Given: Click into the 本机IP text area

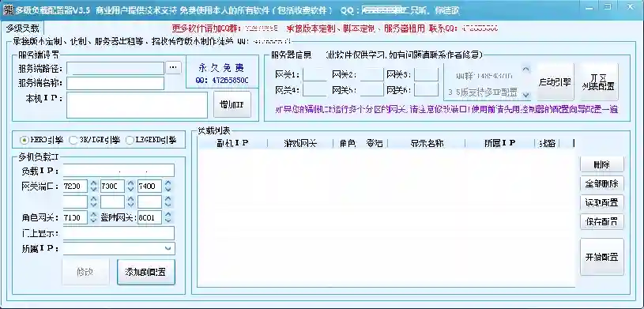Looking at the screenshot, I should pos(137,105).
